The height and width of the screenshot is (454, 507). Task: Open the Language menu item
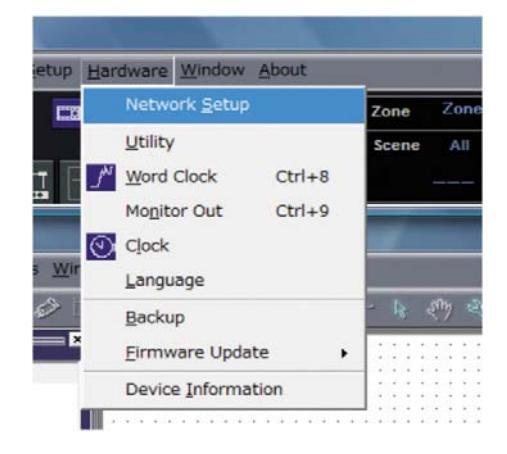coord(224,280)
